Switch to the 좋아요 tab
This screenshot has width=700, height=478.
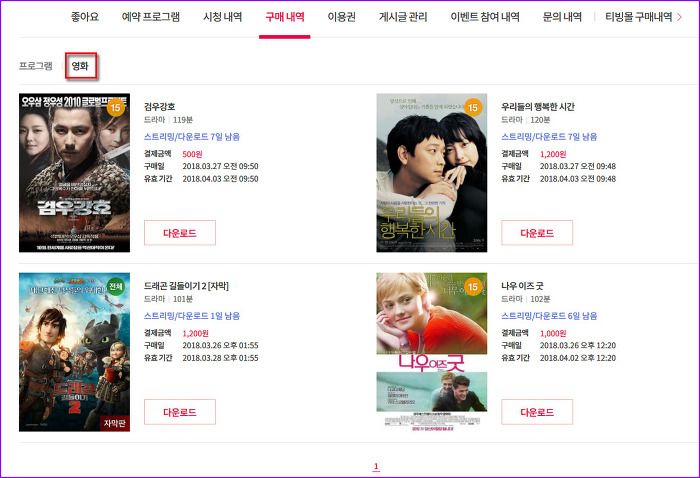coord(85,17)
